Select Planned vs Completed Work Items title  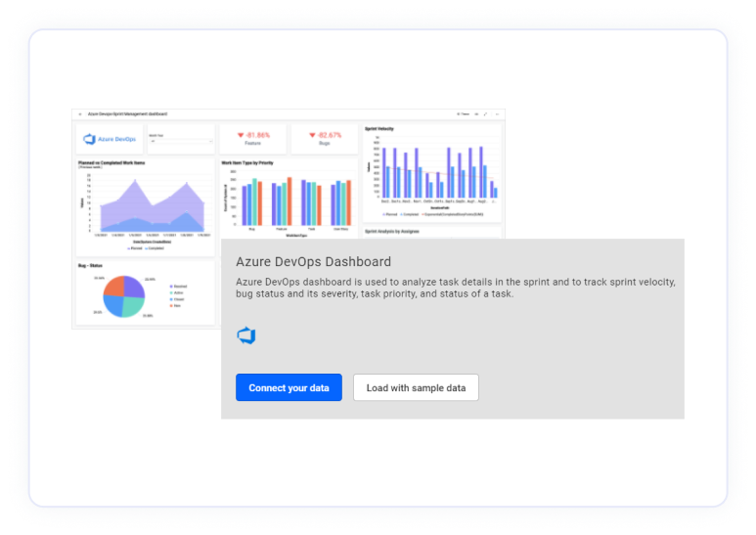(x=111, y=163)
